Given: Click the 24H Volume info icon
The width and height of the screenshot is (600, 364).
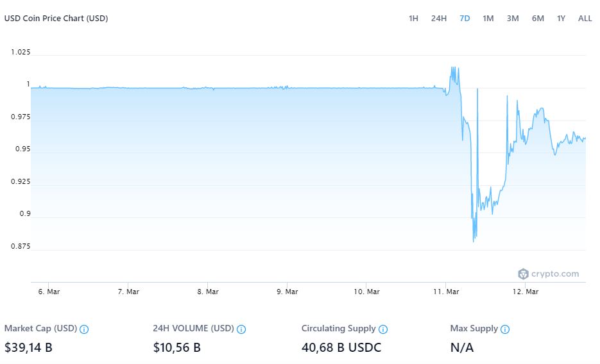Looking at the screenshot, I should (241, 329).
